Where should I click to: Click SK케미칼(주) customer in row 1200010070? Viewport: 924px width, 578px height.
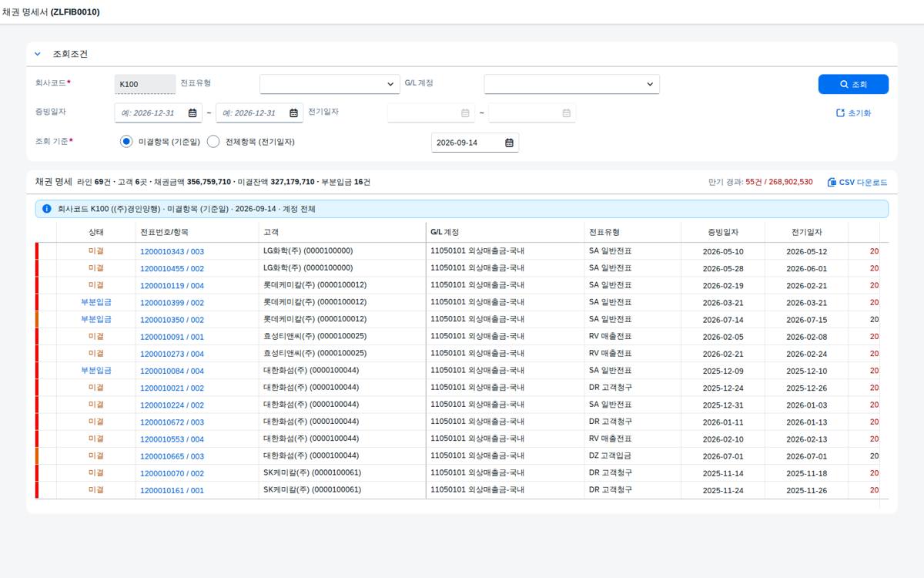pos(312,472)
